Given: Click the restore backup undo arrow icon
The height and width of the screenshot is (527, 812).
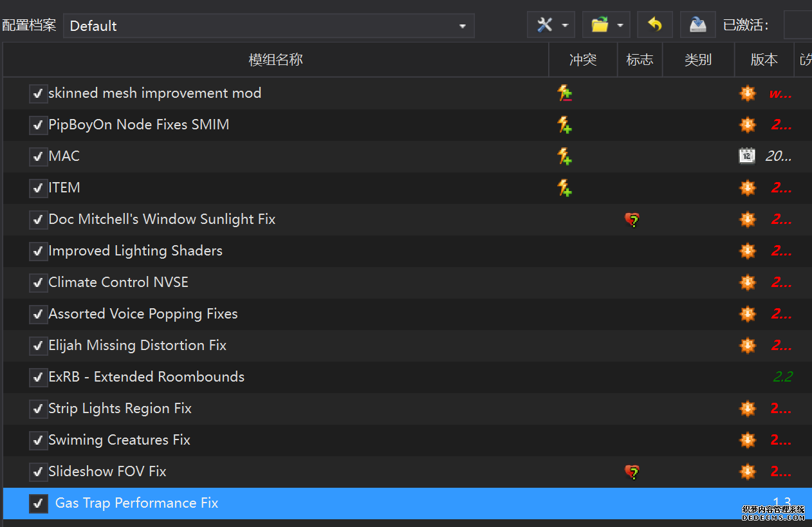Looking at the screenshot, I should [654, 25].
